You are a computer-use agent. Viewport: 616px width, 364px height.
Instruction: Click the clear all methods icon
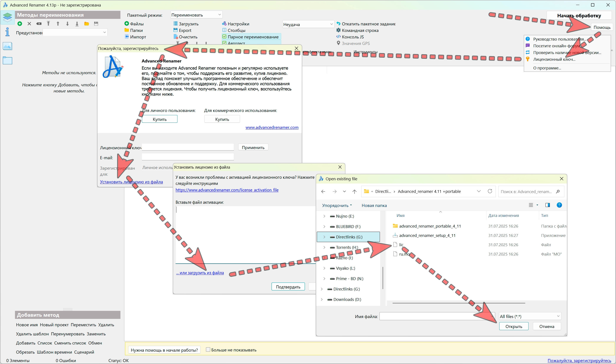(x=39, y=24)
